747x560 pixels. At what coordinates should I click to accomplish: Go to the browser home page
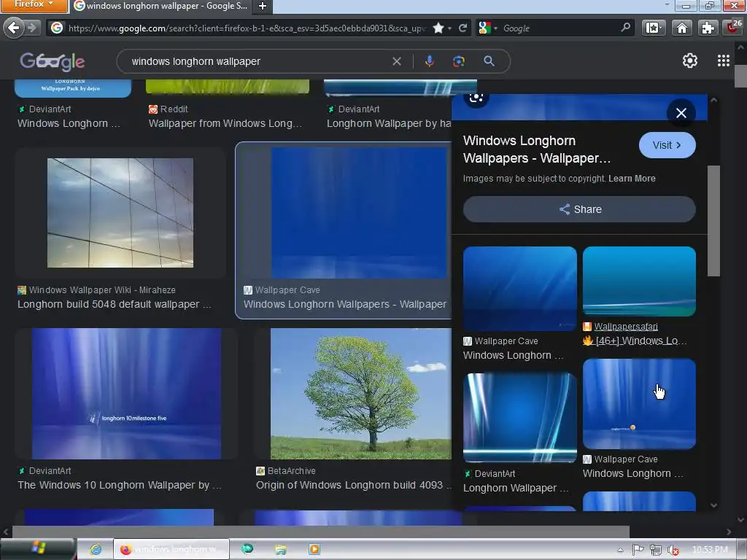(x=682, y=28)
